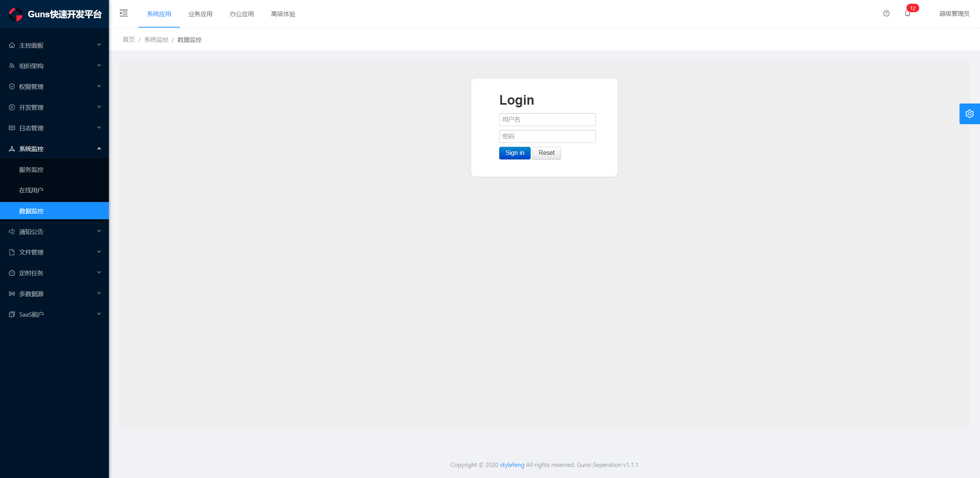The height and width of the screenshot is (478, 980).
Task: Click the home icon beside 主控面板
Action: [x=12, y=45]
